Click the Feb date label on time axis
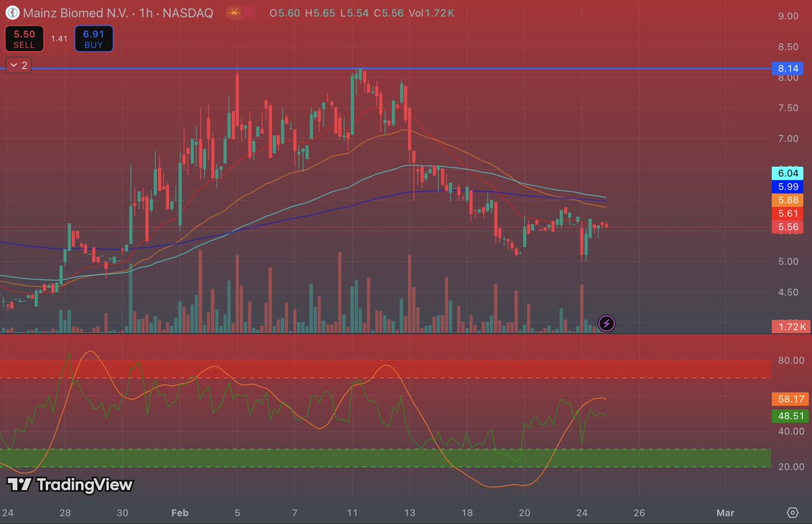This screenshot has height=524, width=812. click(180, 512)
